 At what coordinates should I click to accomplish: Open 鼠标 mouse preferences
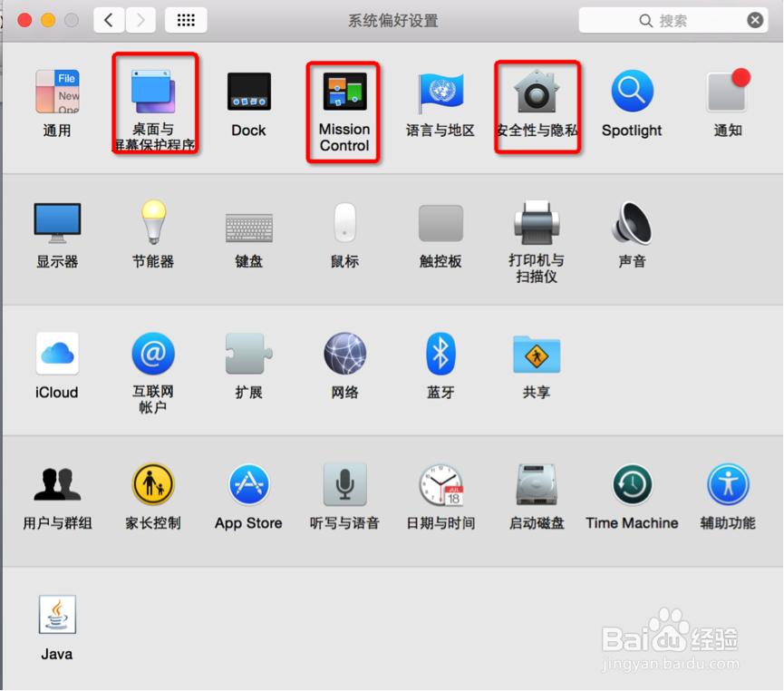point(345,222)
